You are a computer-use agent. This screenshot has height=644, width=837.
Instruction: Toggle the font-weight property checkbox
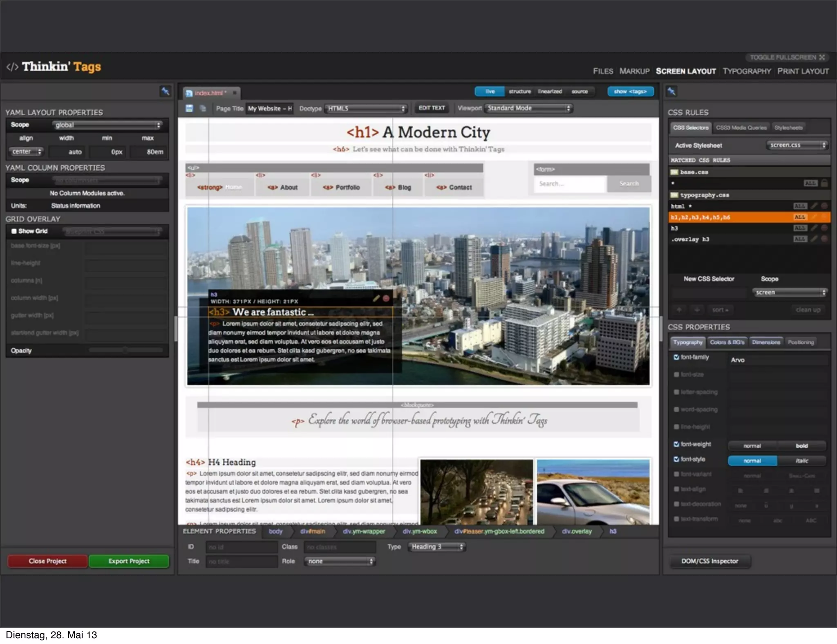point(676,444)
